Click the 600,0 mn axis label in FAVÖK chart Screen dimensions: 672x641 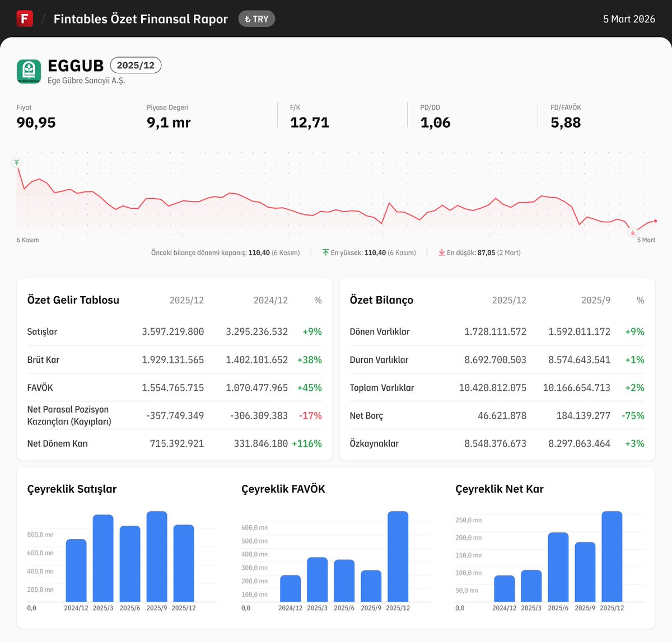click(x=255, y=527)
